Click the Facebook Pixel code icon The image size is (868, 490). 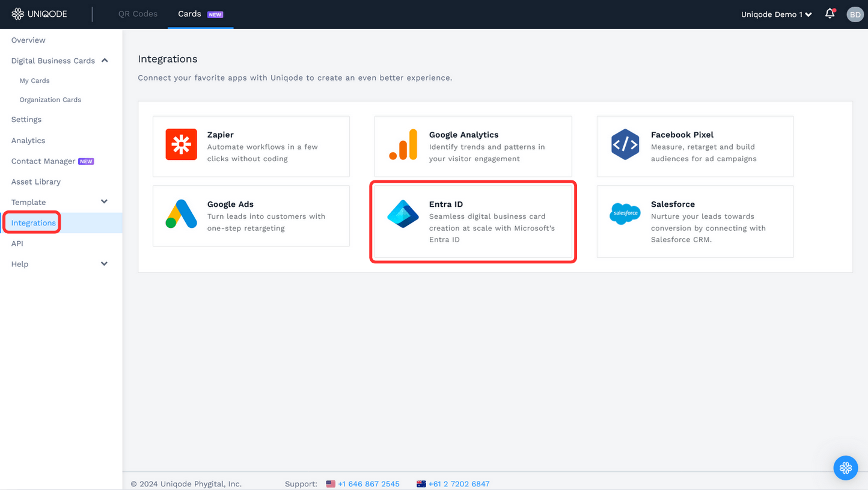(x=625, y=144)
